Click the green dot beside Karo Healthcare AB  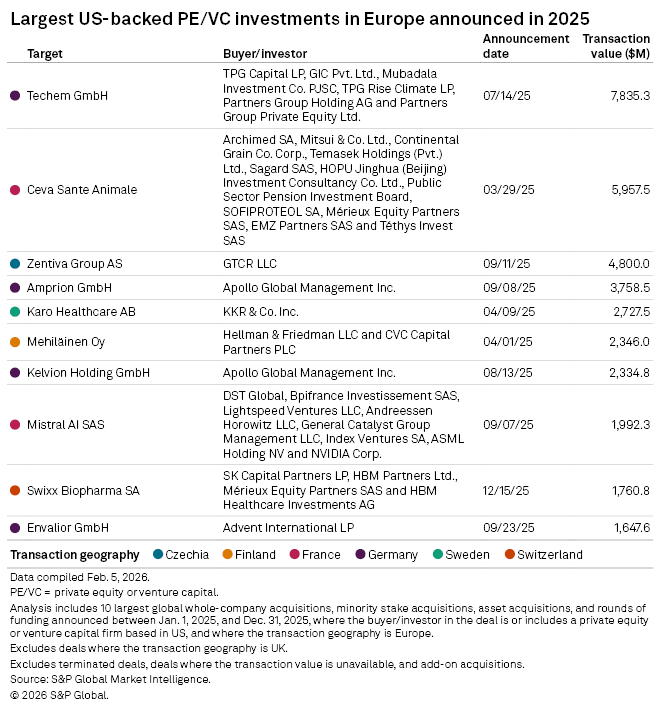15,312
